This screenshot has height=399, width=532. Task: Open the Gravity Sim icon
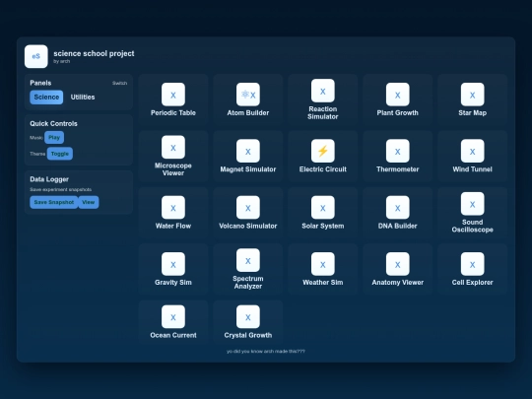(173, 264)
